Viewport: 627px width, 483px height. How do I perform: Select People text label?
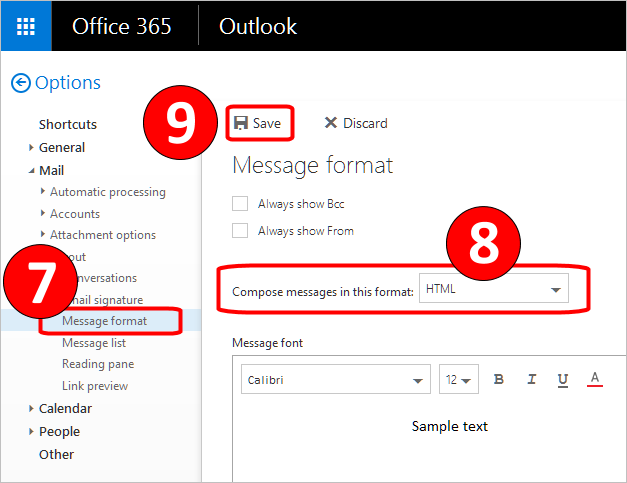click(x=59, y=432)
